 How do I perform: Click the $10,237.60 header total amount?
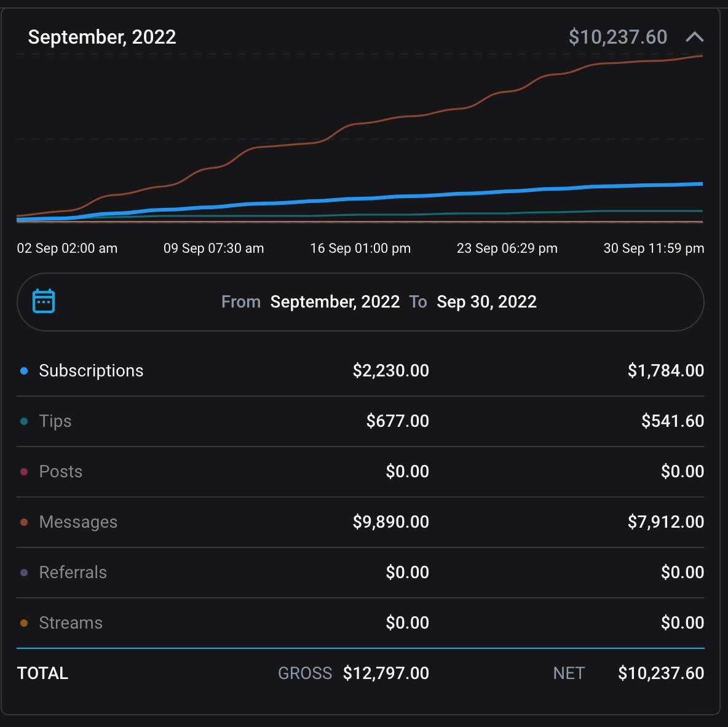coord(617,37)
